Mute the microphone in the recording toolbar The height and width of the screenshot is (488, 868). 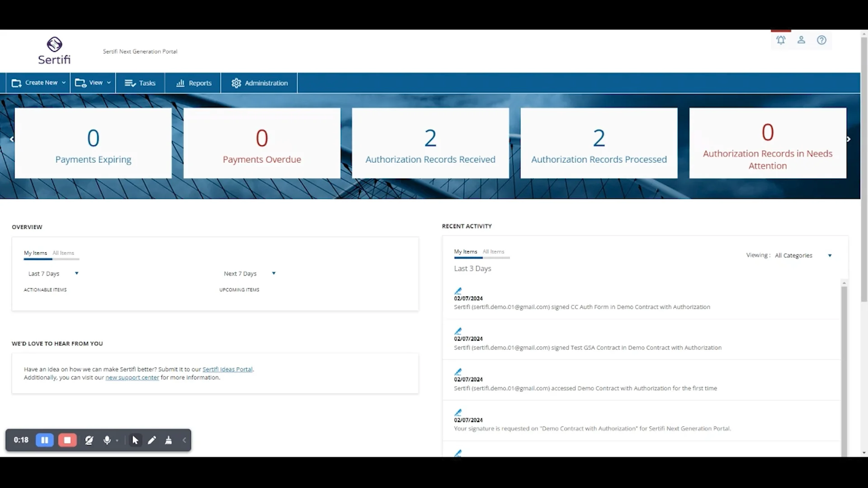[107, 440]
